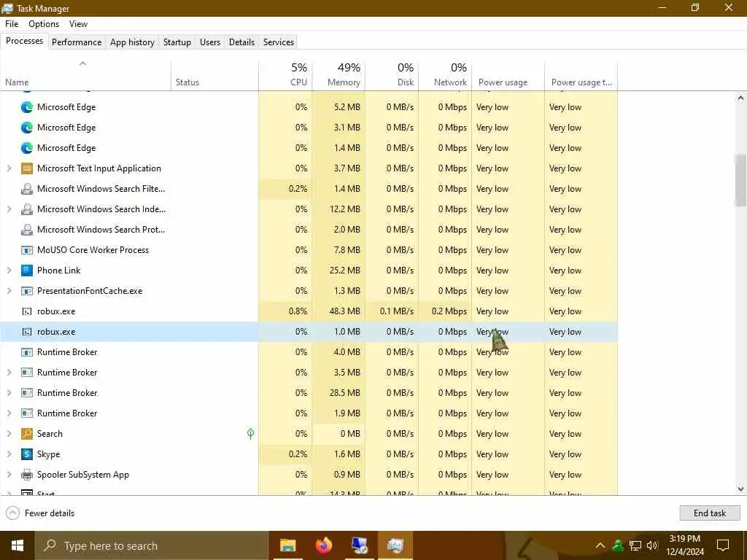Switch to the Startup tab
The height and width of the screenshot is (560, 747).
pos(177,42)
